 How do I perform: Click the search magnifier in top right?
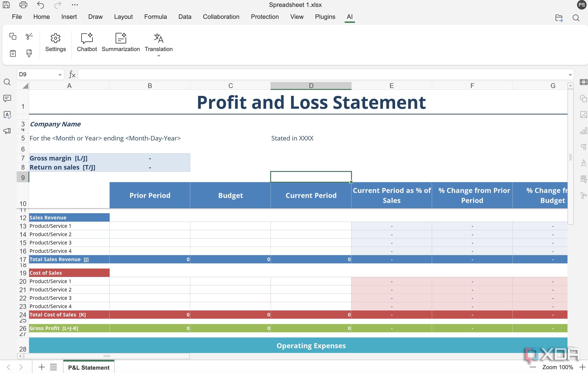[x=576, y=18]
